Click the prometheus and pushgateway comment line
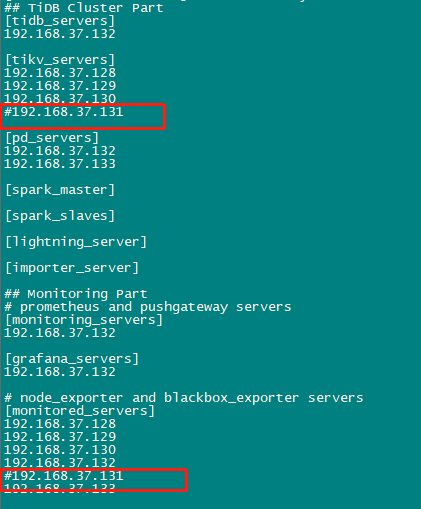 (148, 307)
